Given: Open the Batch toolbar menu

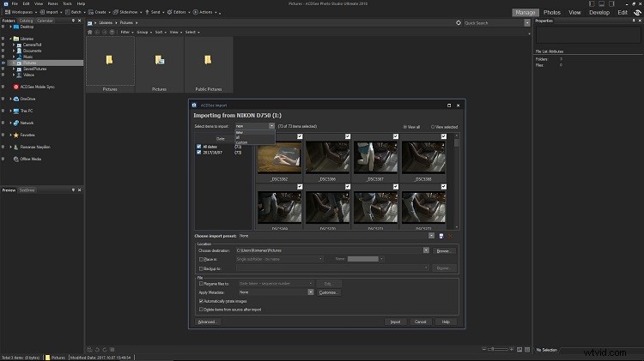Looking at the screenshot, I should pyautogui.click(x=76, y=12).
